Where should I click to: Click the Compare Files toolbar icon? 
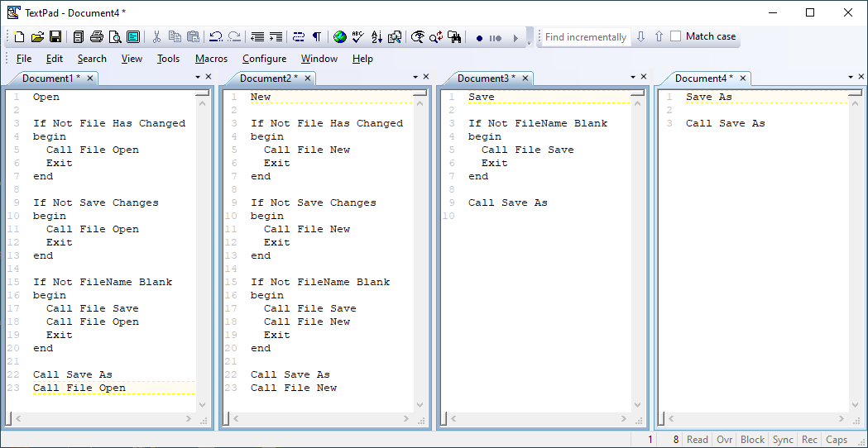(x=395, y=37)
